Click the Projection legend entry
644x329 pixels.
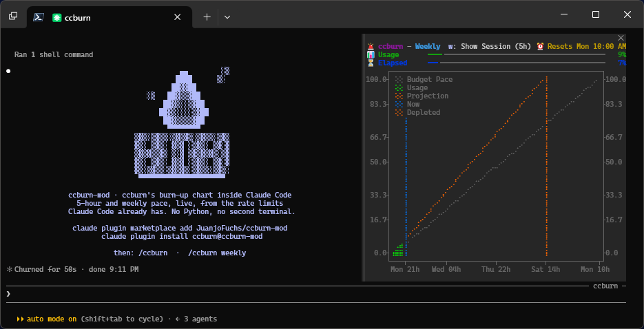tap(422, 96)
